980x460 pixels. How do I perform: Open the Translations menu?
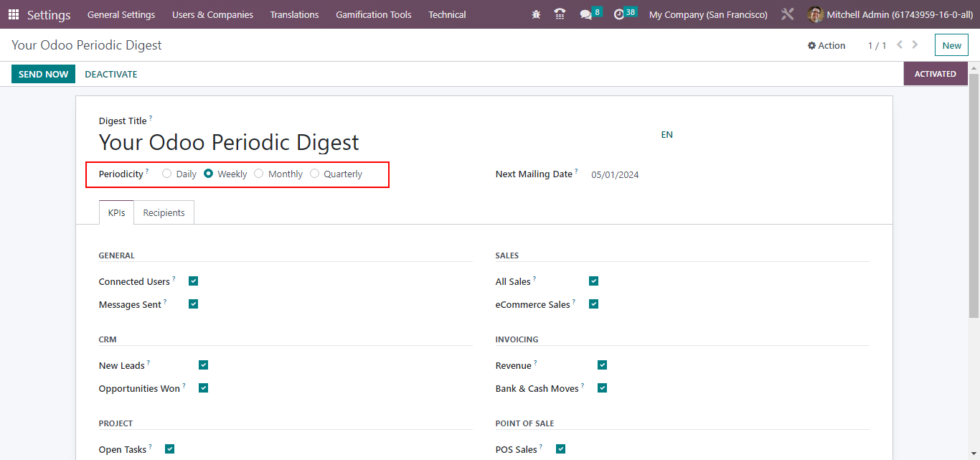tap(295, 14)
